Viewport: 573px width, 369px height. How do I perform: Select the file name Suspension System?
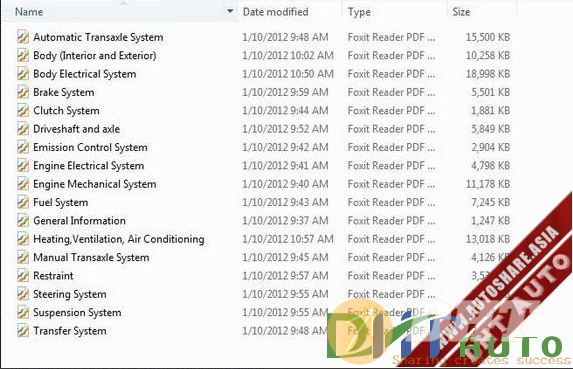[77, 313]
